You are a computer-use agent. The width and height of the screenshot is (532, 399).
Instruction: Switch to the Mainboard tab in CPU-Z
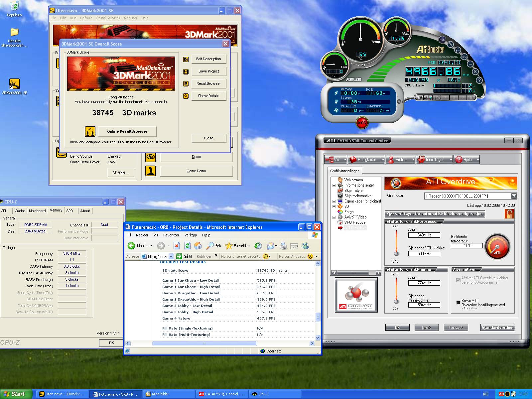pyautogui.click(x=37, y=211)
